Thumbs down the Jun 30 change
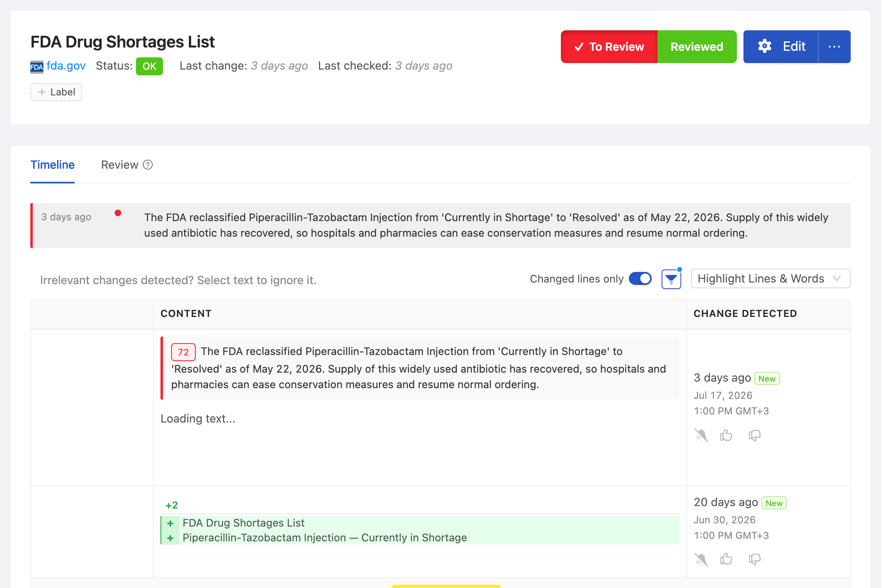This screenshot has height=588, width=881. tap(754, 559)
